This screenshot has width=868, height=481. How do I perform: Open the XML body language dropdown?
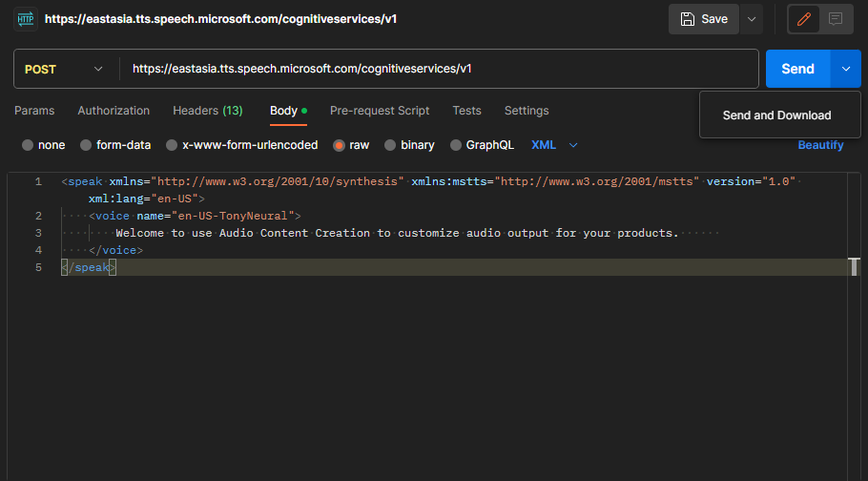click(x=554, y=145)
